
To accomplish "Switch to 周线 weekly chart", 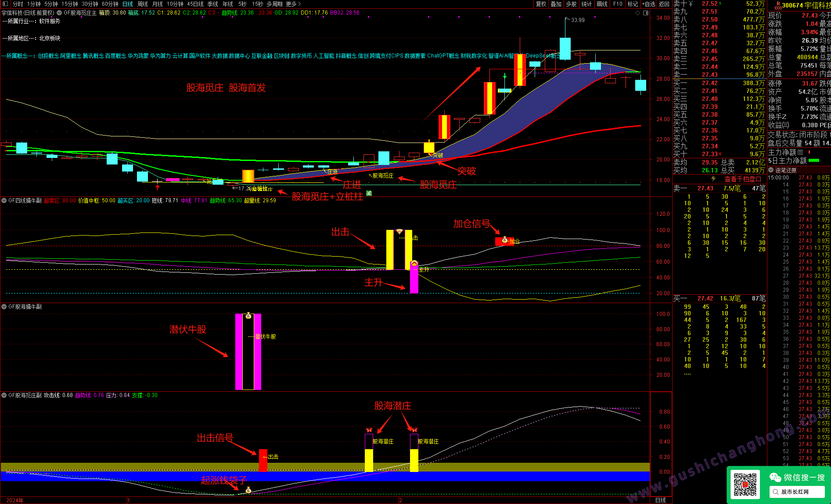I will tap(143, 4).
